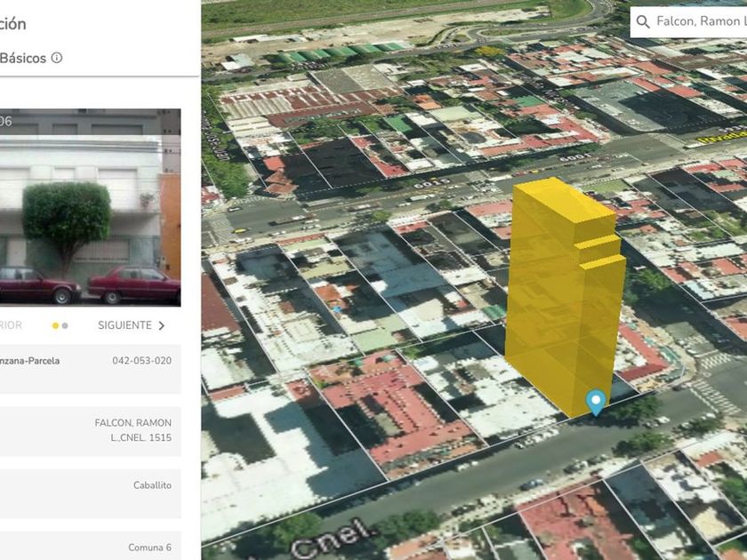Click the blue location pin marker

596,403
